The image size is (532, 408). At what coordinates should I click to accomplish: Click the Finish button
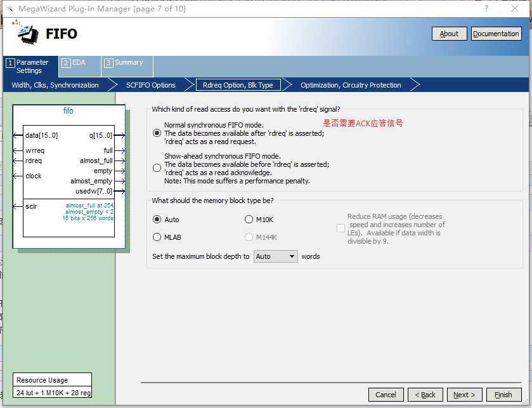[x=503, y=395]
